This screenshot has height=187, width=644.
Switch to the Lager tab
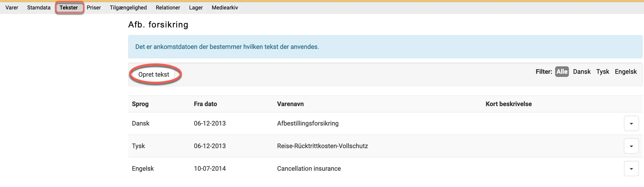[196, 8]
